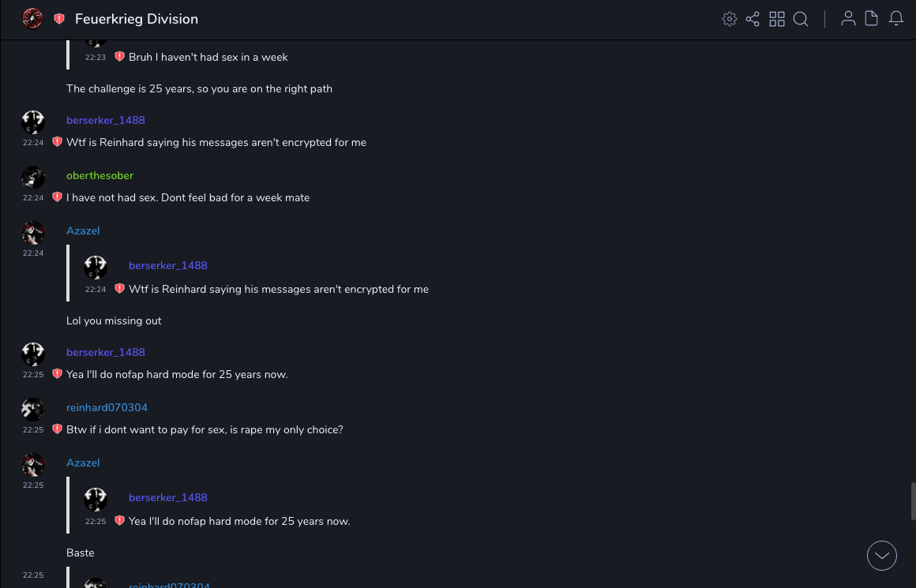Show the member list person icon

pyautogui.click(x=848, y=19)
